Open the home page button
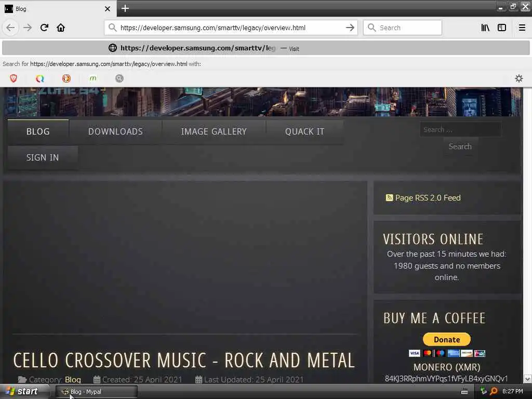Viewport: 532px width, 399px height. tap(61, 28)
